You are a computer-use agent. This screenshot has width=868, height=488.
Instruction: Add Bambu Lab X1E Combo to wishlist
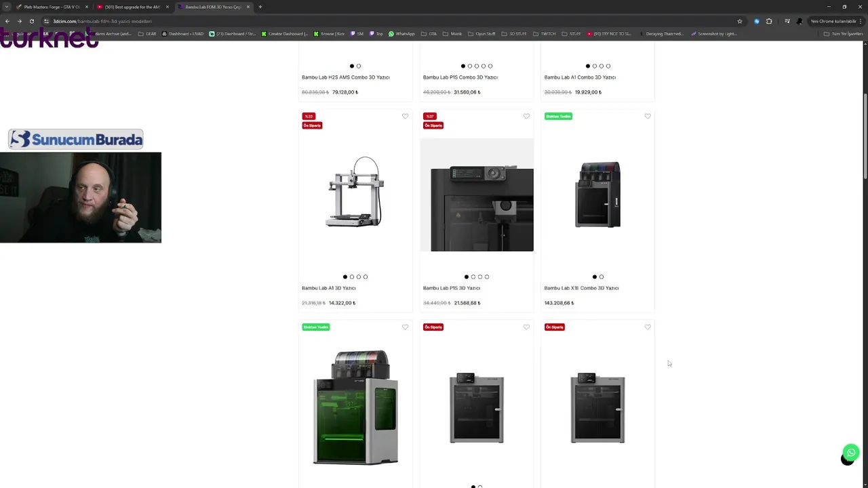(x=648, y=117)
